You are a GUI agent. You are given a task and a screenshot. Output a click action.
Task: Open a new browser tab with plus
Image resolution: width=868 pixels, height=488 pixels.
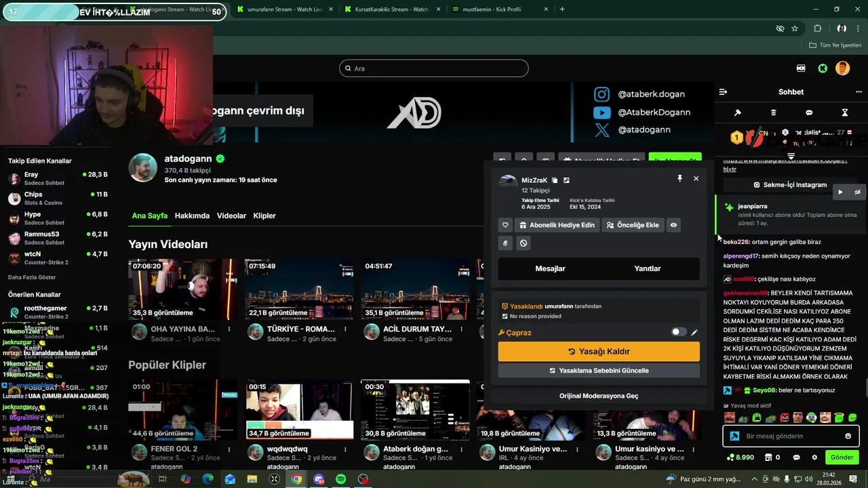562,9
